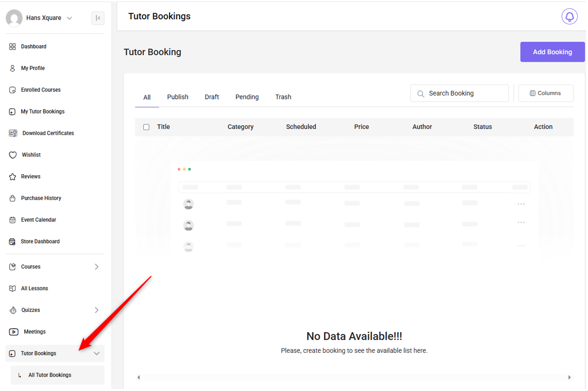Switch to the Trash tab
This screenshot has height=391, width=588.
(283, 97)
